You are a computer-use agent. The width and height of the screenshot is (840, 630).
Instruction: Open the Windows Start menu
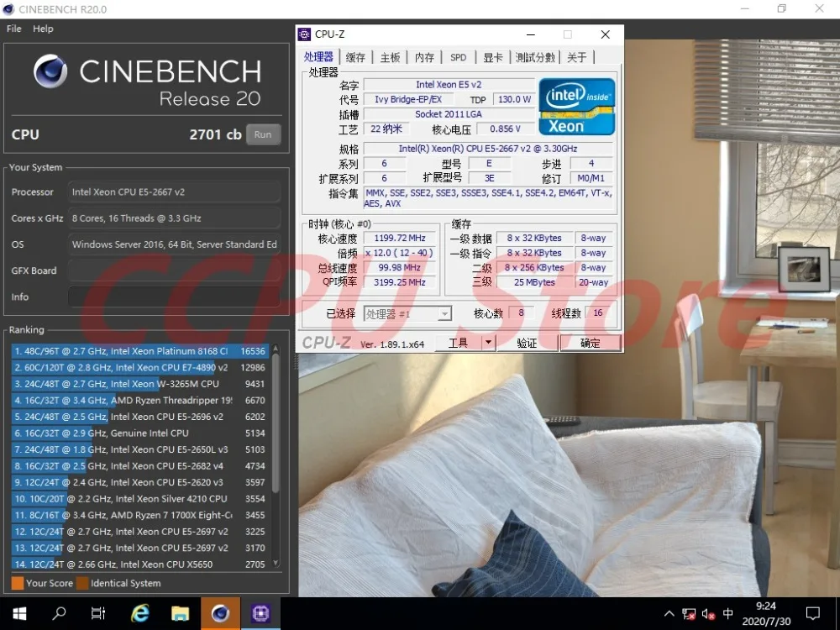coord(19,613)
